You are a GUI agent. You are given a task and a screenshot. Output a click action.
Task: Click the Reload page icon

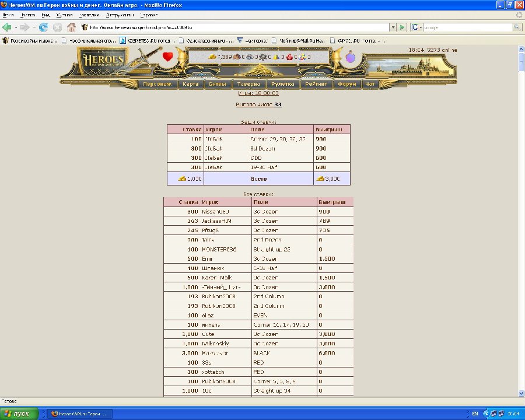pos(43,27)
